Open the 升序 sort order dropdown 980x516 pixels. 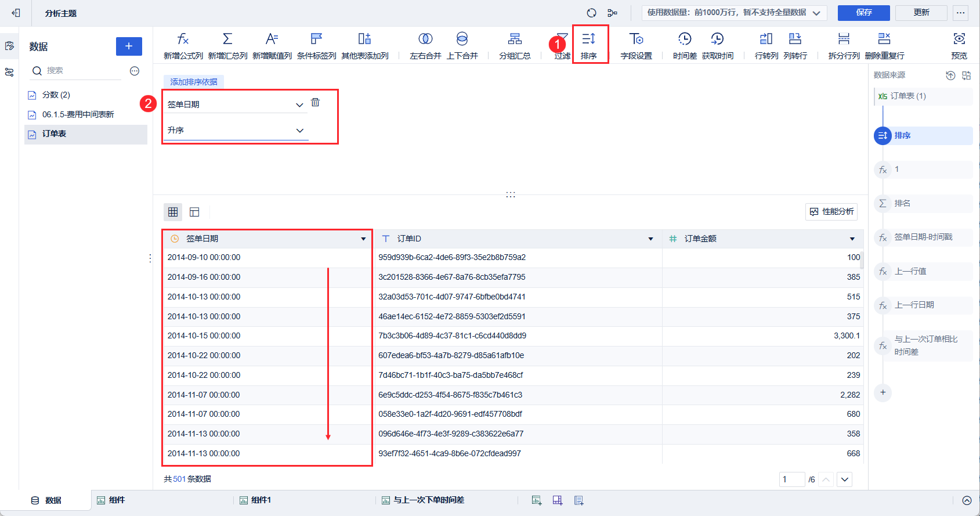point(235,131)
